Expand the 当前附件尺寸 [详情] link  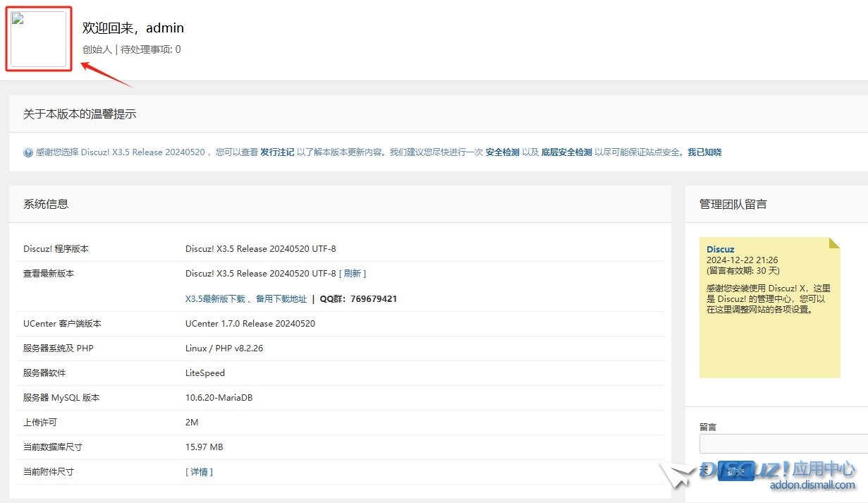click(199, 472)
